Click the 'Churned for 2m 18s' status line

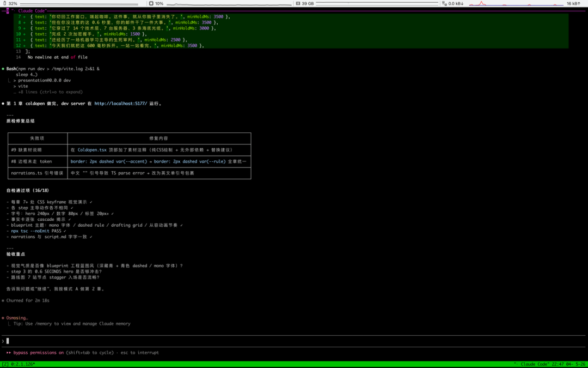(28, 300)
